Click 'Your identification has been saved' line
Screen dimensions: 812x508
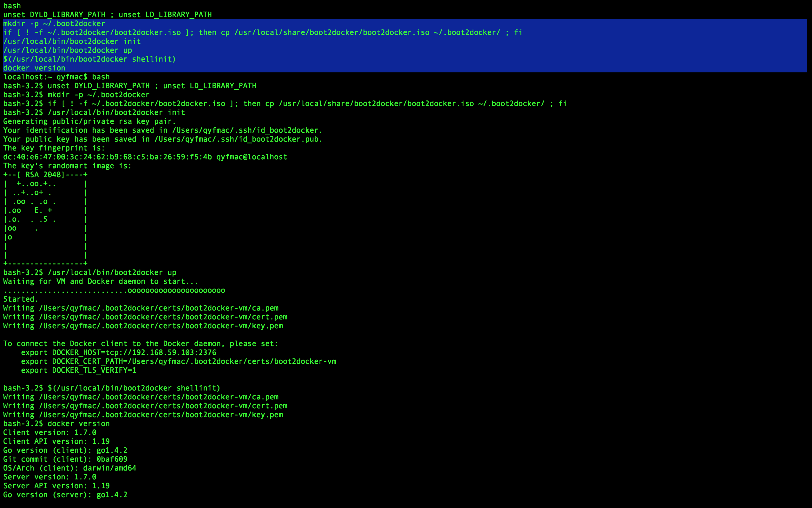coord(163,130)
